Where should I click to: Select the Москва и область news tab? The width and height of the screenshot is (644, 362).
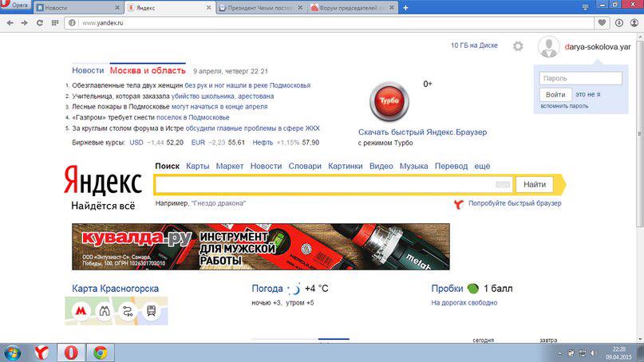point(148,71)
